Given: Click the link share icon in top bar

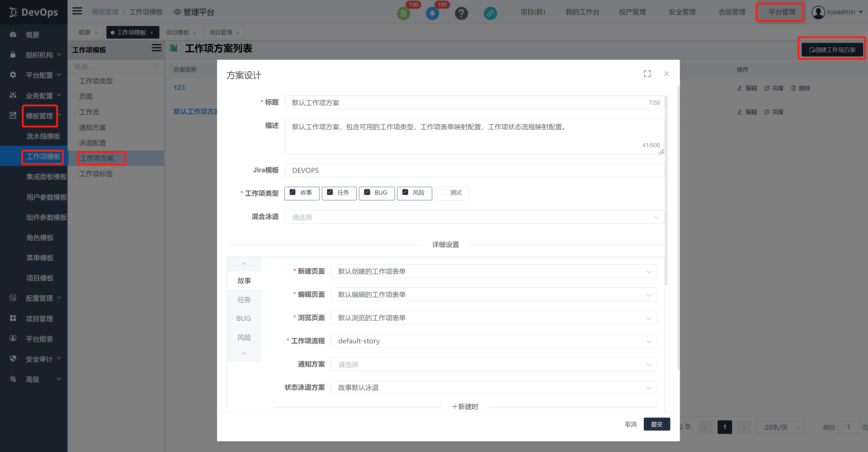Looking at the screenshot, I should click(490, 14).
